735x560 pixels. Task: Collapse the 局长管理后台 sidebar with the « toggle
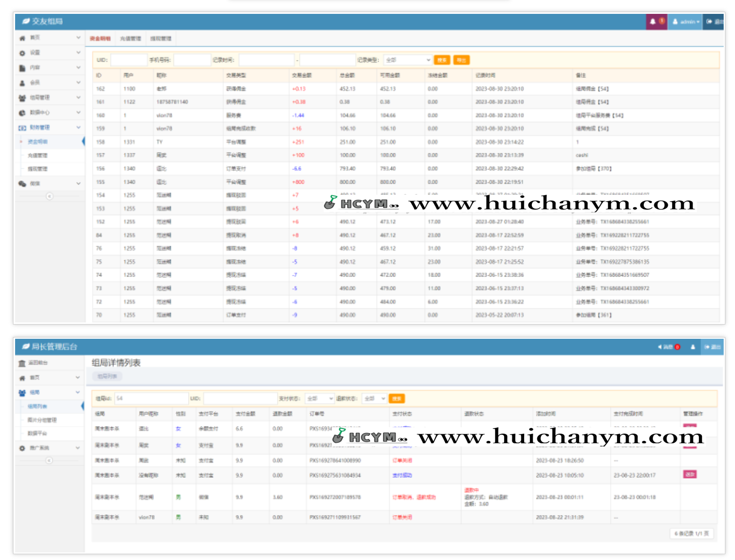[50, 460]
